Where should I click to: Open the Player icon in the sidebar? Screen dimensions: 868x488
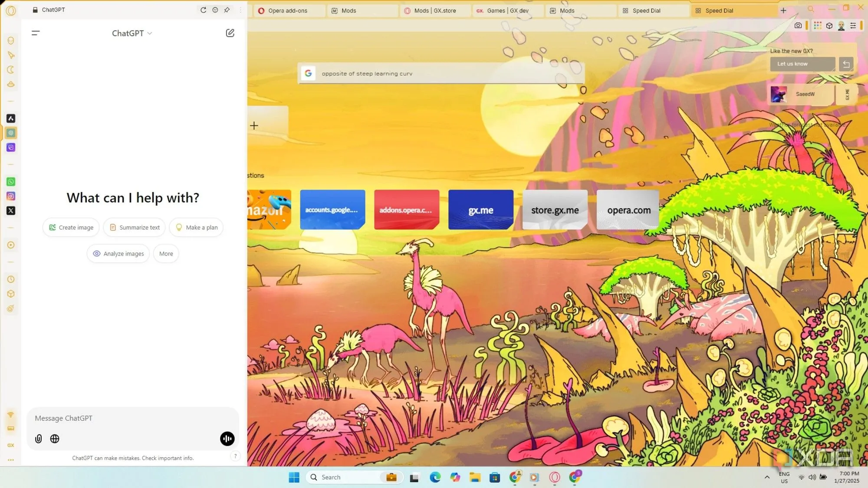click(x=11, y=245)
